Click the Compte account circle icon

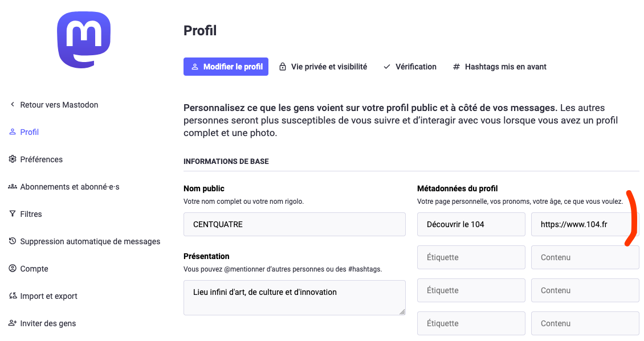[x=13, y=268]
